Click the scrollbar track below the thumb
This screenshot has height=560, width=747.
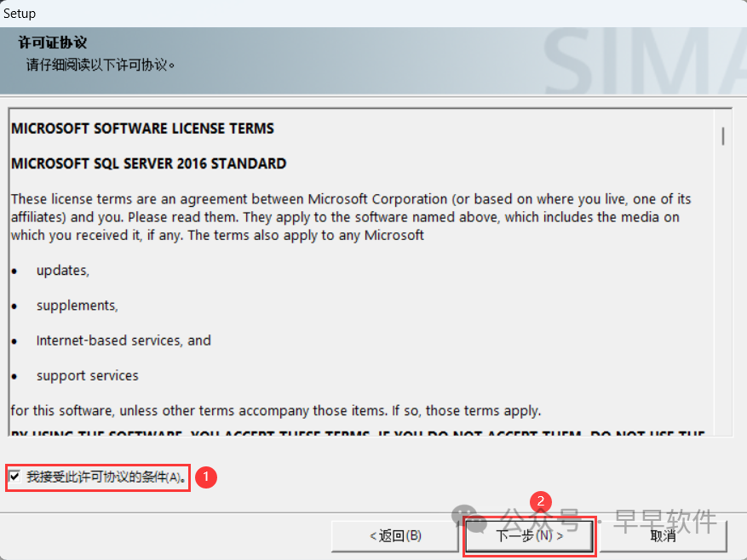pyautogui.click(x=723, y=298)
